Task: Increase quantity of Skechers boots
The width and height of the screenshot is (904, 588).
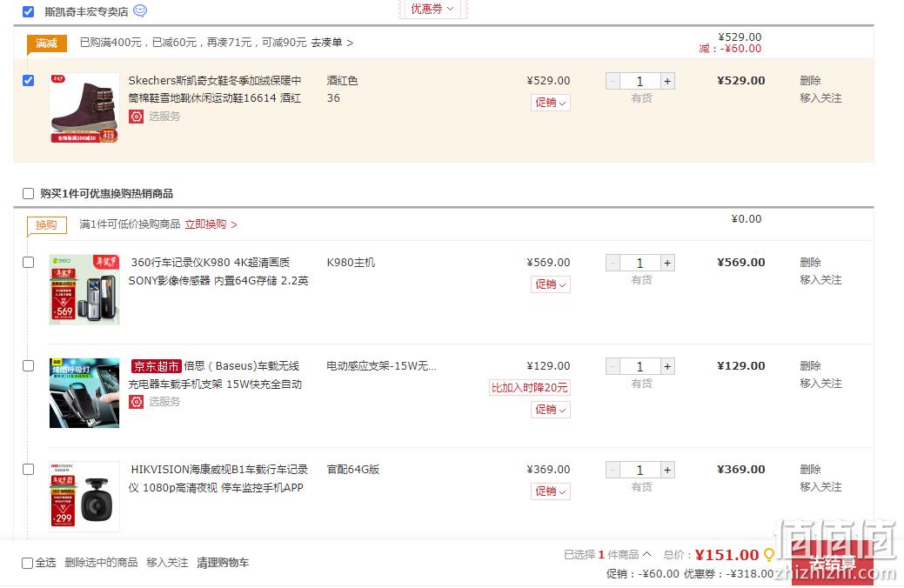Action: coord(667,81)
